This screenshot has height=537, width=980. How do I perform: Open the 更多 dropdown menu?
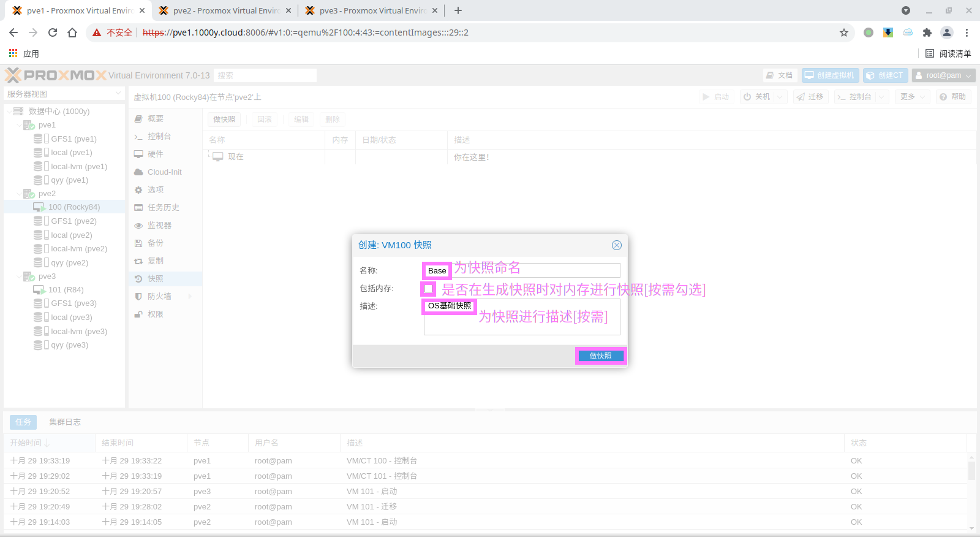(x=912, y=97)
